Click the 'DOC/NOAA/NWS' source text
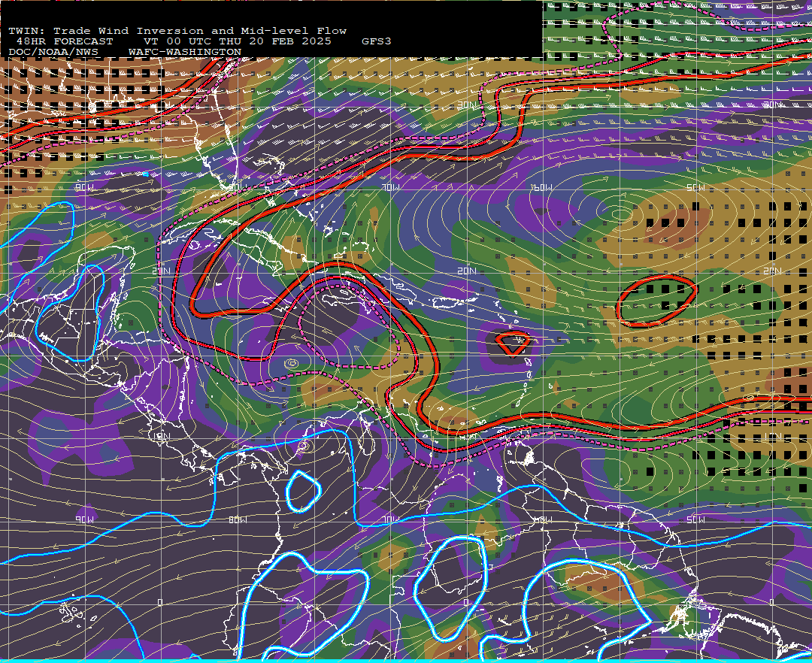Viewport: 812px width, 663px height. [53, 53]
